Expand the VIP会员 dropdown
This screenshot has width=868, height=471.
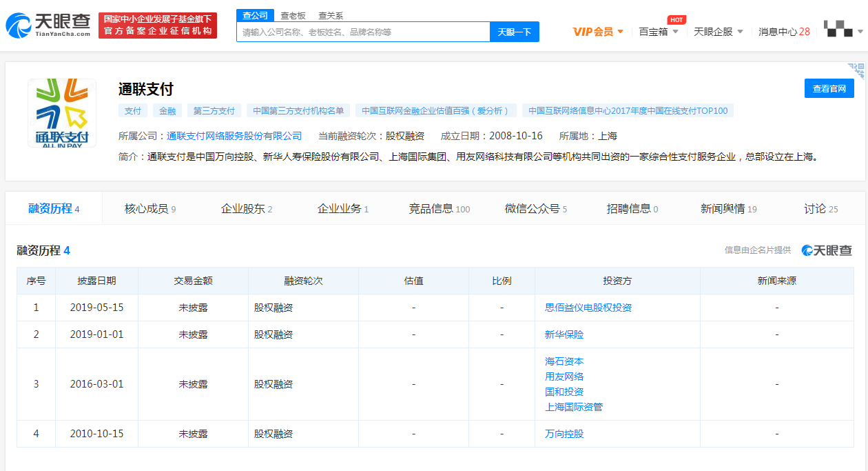point(598,32)
